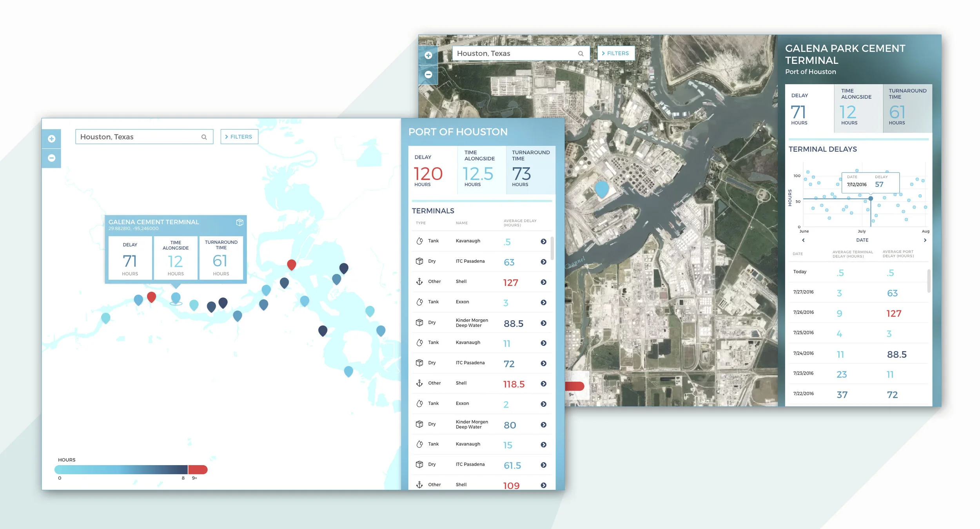Image resolution: width=980 pixels, height=529 pixels.
Task: Open details arrow for Kavanaugh .5 row
Action: coord(543,242)
